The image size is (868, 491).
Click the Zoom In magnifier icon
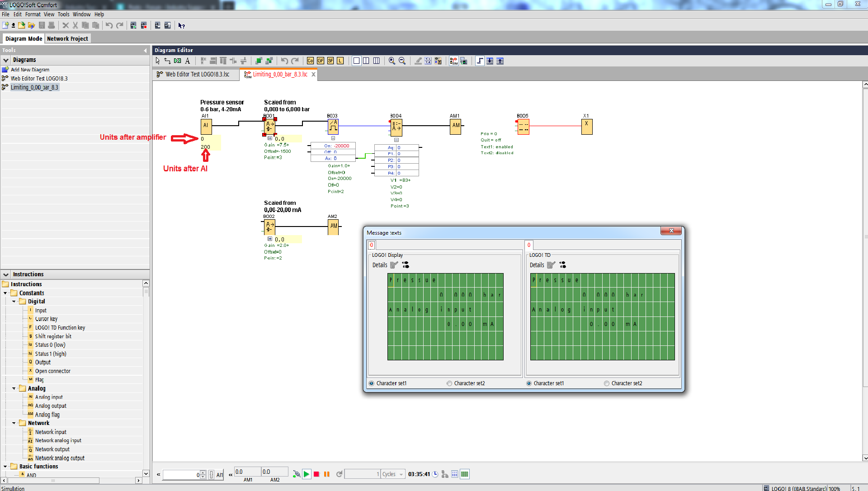point(392,61)
